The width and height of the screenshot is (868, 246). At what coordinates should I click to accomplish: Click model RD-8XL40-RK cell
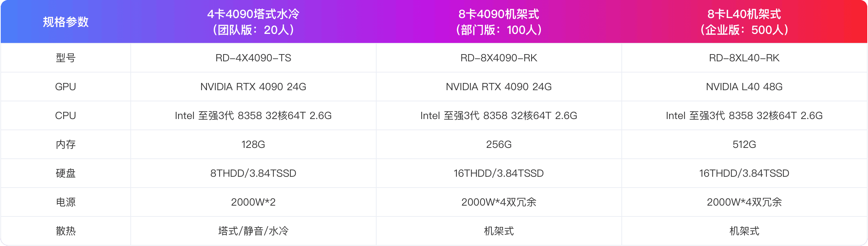pyautogui.click(x=744, y=58)
